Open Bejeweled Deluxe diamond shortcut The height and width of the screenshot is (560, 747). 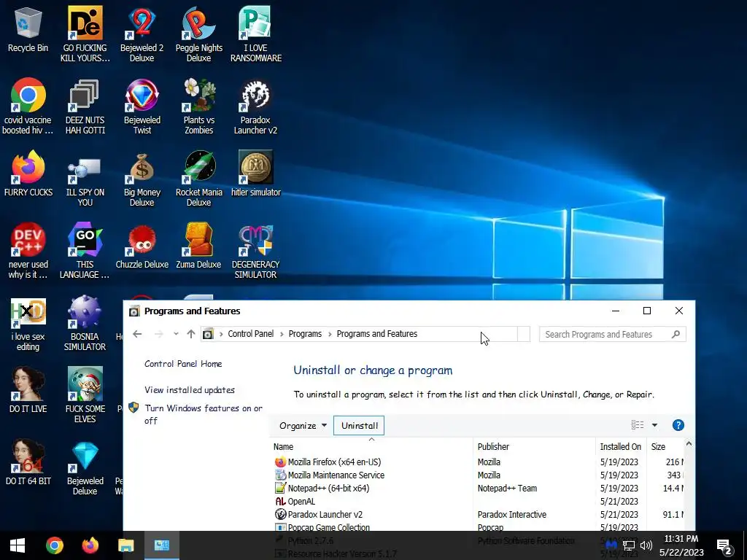[x=85, y=468]
